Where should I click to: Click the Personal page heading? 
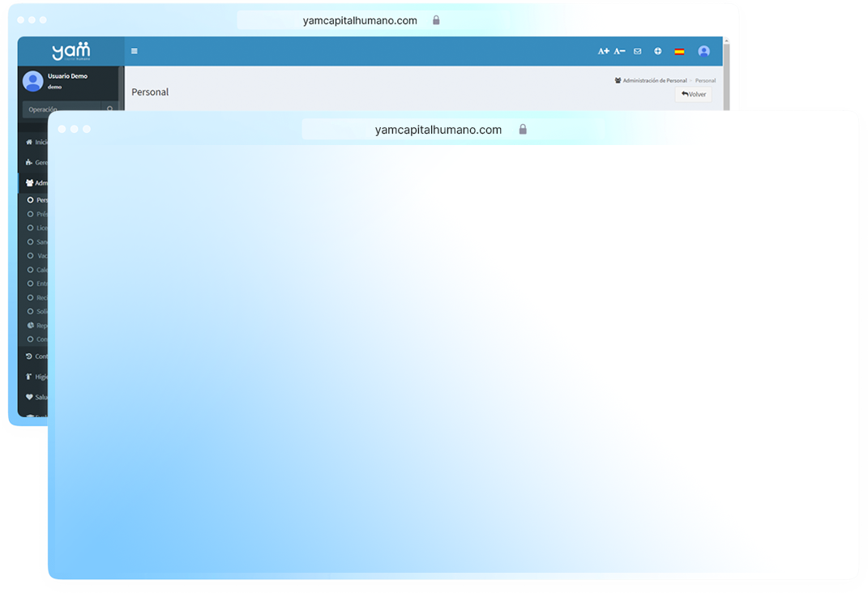(150, 92)
